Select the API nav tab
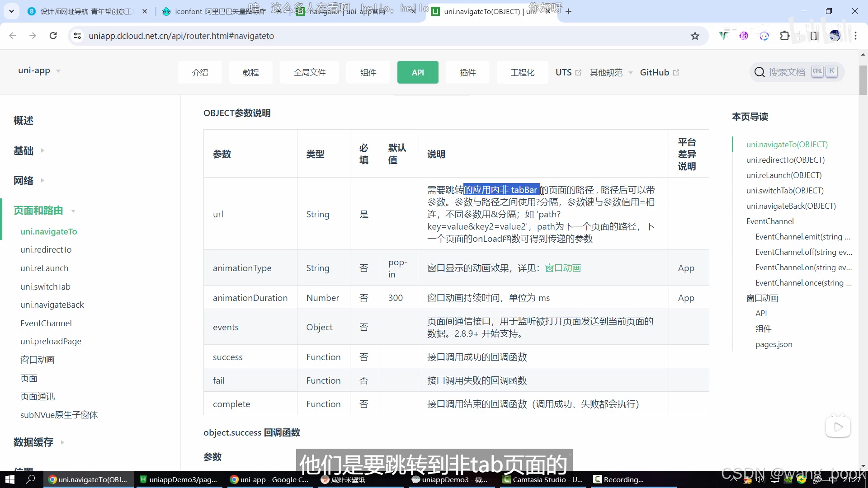The height and width of the screenshot is (488, 868). [418, 72]
